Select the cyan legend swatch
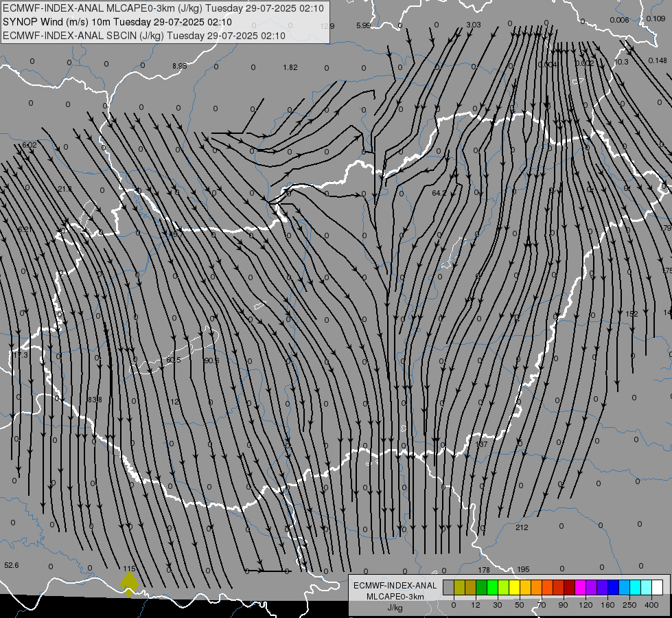This screenshot has height=618, width=672. pyautogui.click(x=635, y=587)
